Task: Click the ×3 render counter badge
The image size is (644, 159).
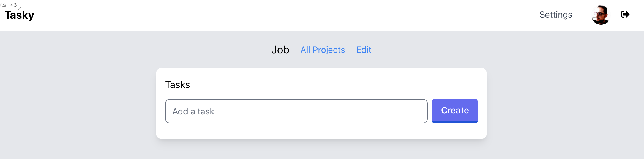Action: point(13,5)
